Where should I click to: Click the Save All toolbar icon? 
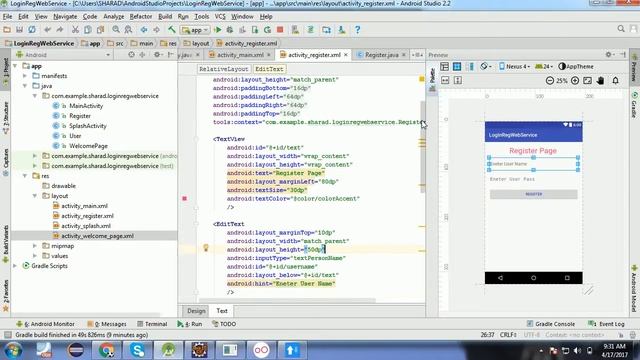click(x=19, y=30)
